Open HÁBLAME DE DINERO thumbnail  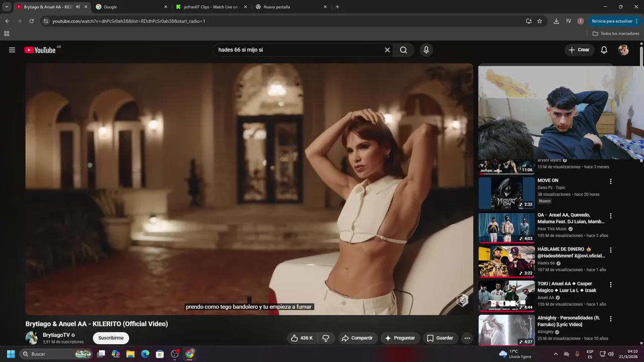click(507, 262)
